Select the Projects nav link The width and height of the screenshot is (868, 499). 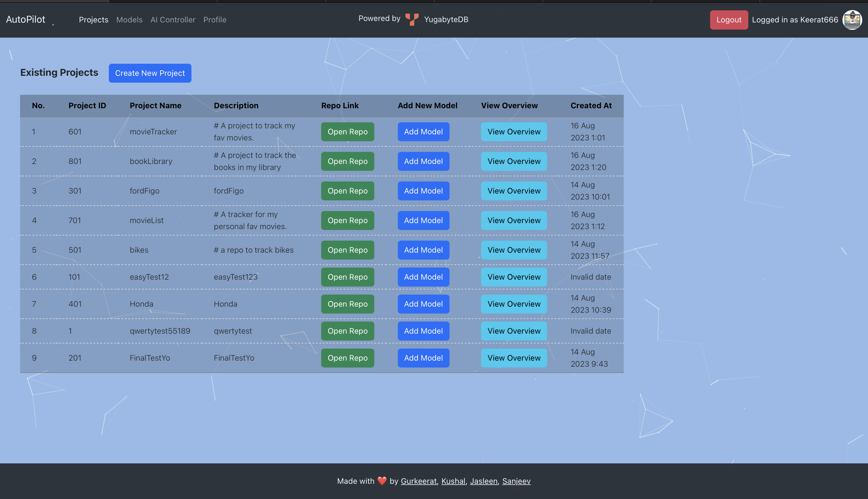click(94, 20)
